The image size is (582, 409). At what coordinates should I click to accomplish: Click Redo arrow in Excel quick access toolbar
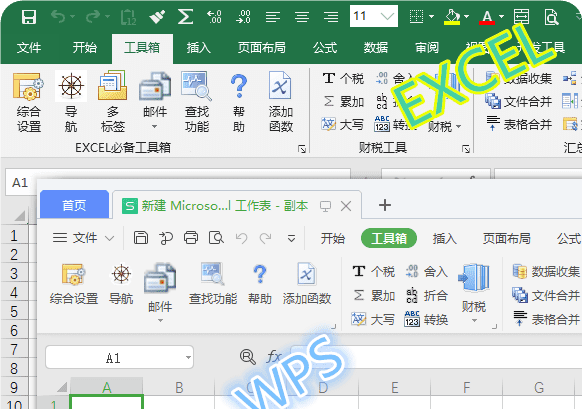tap(93, 16)
